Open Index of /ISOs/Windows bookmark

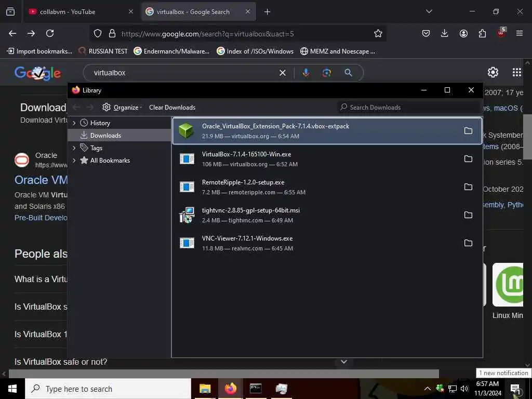coord(255,51)
